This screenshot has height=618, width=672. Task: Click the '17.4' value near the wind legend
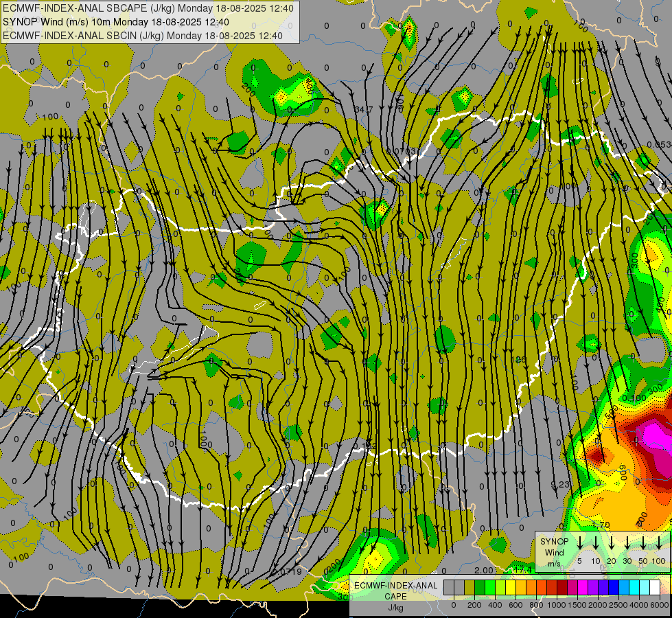(x=523, y=569)
